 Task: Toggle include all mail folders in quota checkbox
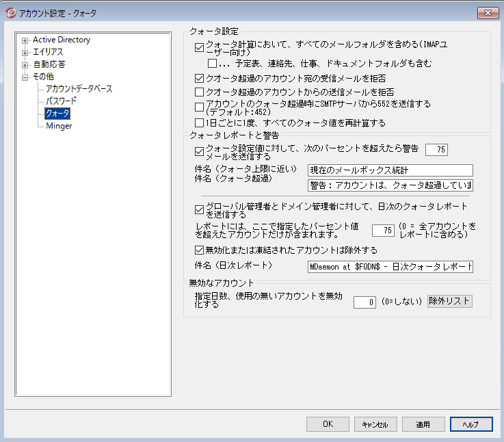(199, 47)
